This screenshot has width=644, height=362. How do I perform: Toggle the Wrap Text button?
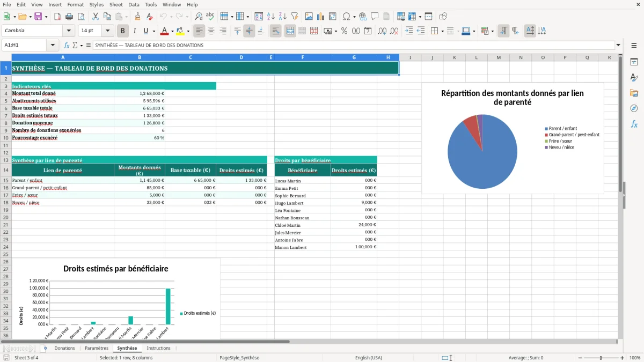pyautogui.click(x=276, y=31)
